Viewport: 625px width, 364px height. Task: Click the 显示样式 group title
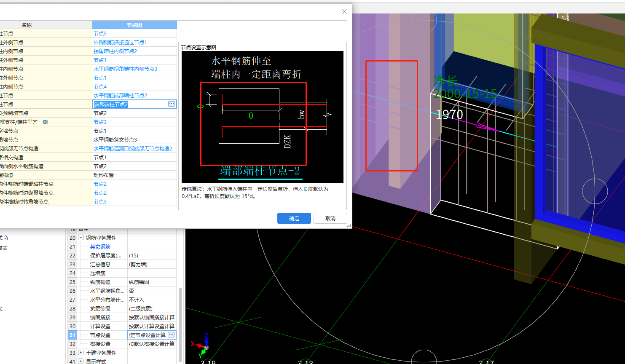96,361
